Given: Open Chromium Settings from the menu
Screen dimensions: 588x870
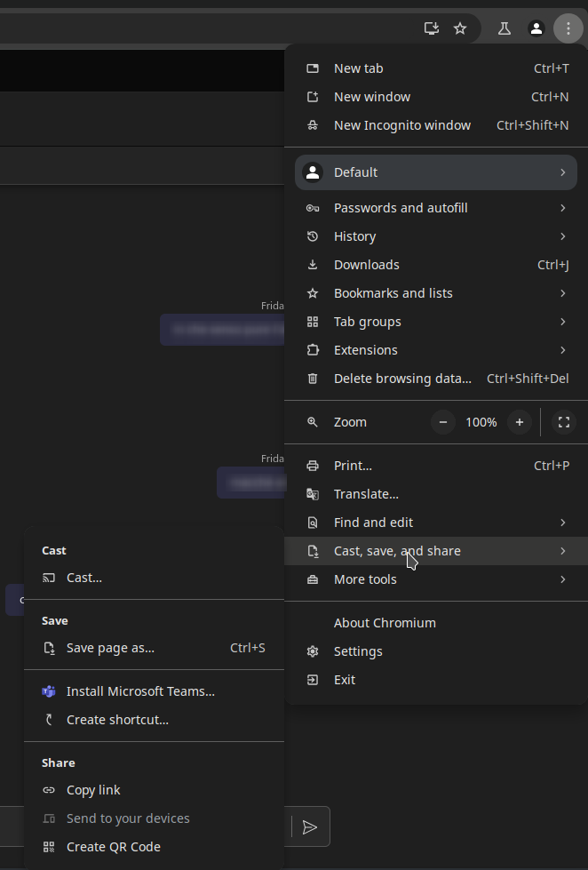Looking at the screenshot, I should [358, 651].
